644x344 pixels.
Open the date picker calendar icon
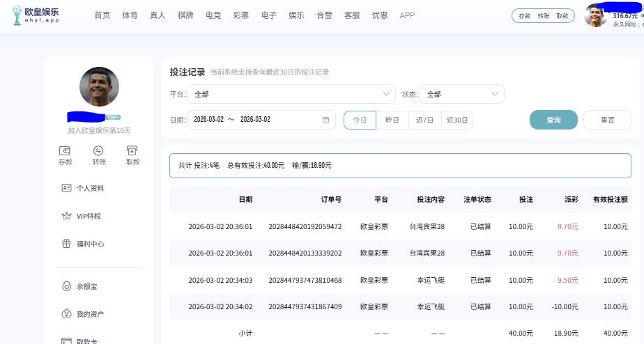coord(325,120)
